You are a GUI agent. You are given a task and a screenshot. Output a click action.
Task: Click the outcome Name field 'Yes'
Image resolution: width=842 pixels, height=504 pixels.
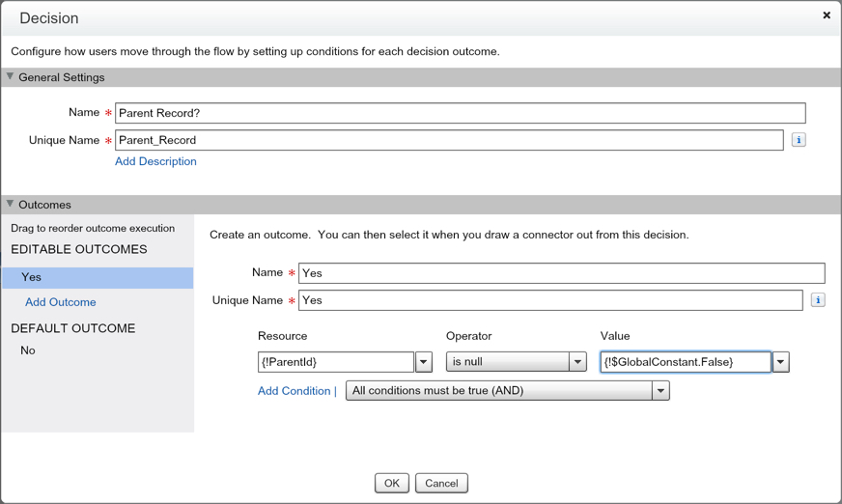(561, 273)
